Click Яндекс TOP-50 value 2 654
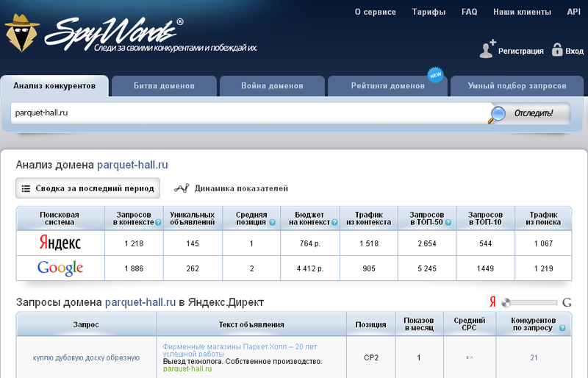The height and width of the screenshot is (378, 588). click(427, 243)
